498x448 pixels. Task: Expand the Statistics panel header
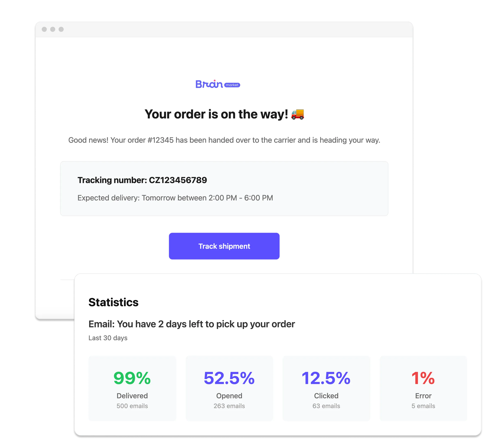[x=113, y=302]
